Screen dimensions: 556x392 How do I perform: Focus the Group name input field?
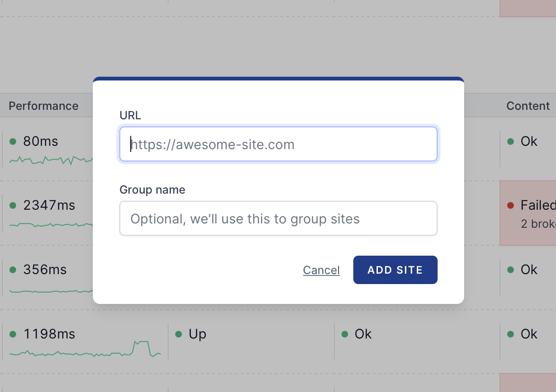pos(278,218)
